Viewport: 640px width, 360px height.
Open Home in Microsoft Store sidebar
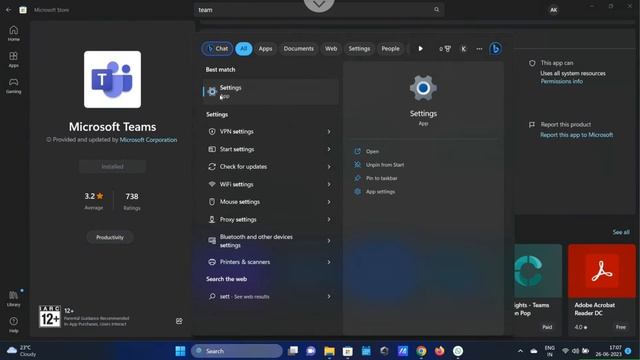(13, 33)
